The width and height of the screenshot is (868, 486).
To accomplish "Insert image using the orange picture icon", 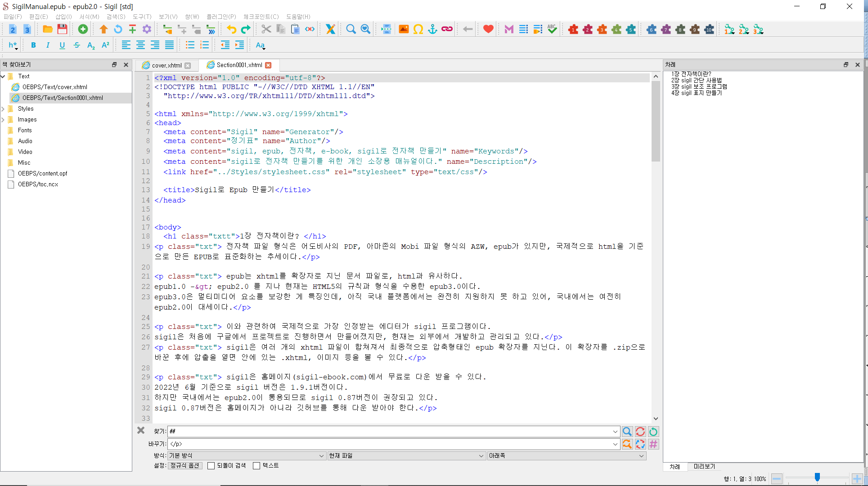I will (x=404, y=30).
